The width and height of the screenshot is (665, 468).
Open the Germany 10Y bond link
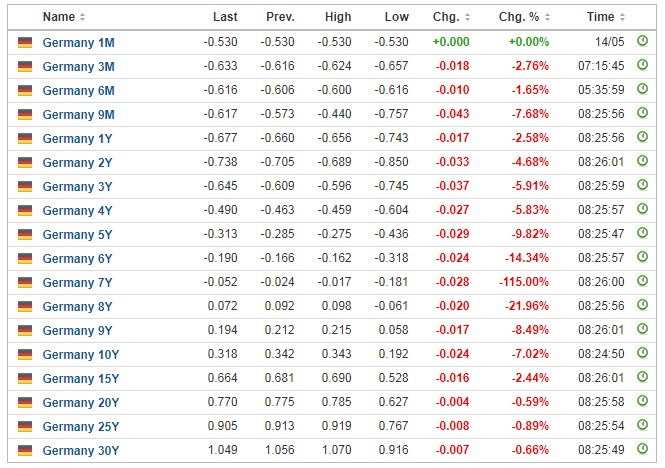point(81,354)
